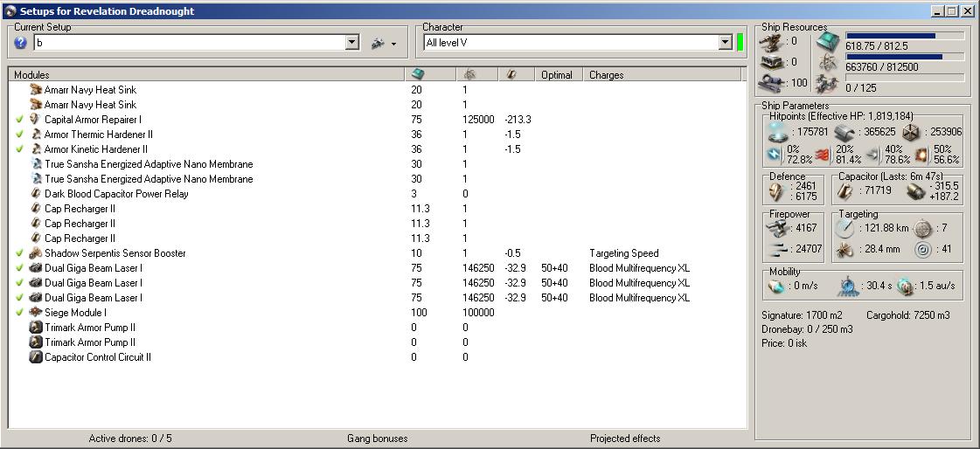
Task: Click the capacitor capacity icon beside 71719
Action: tap(845, 190)
